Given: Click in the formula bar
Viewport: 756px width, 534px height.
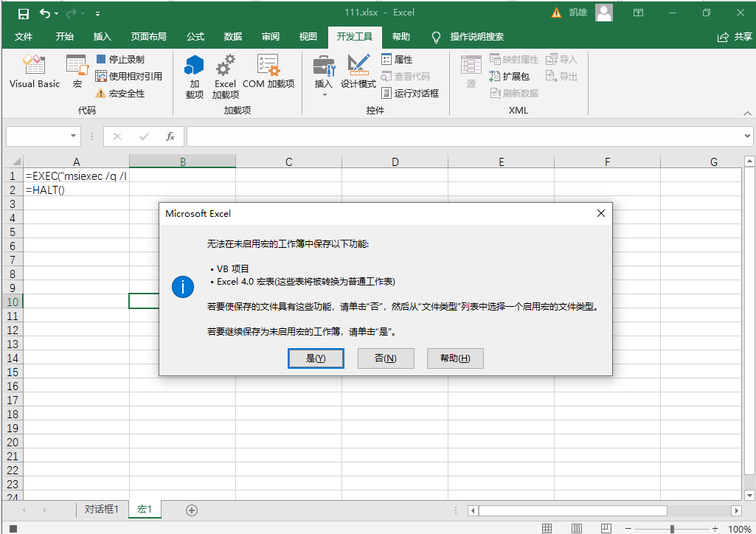Looking at the screenshot, I should [x=464, y=136].
